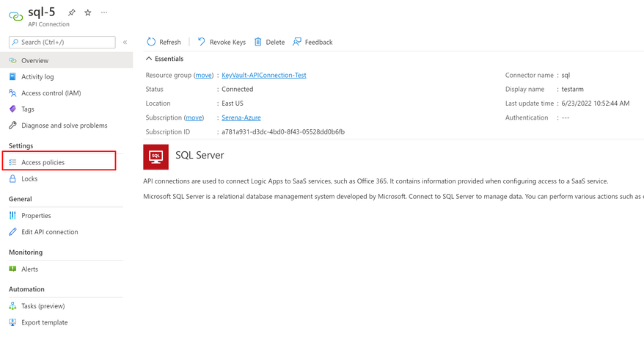Click the Feedback label in toolbar

point(319,42)
